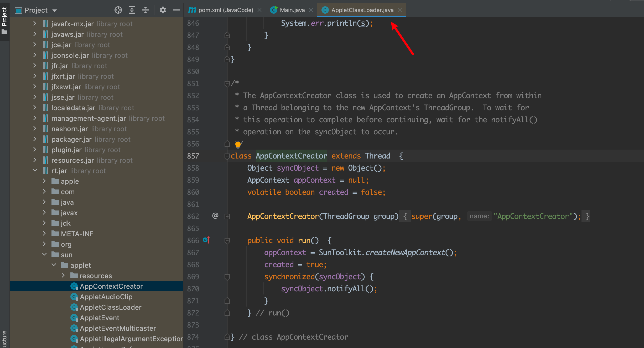Click the yellow lightbulb intention icon
Screen dimensions: 644x348
238,144
